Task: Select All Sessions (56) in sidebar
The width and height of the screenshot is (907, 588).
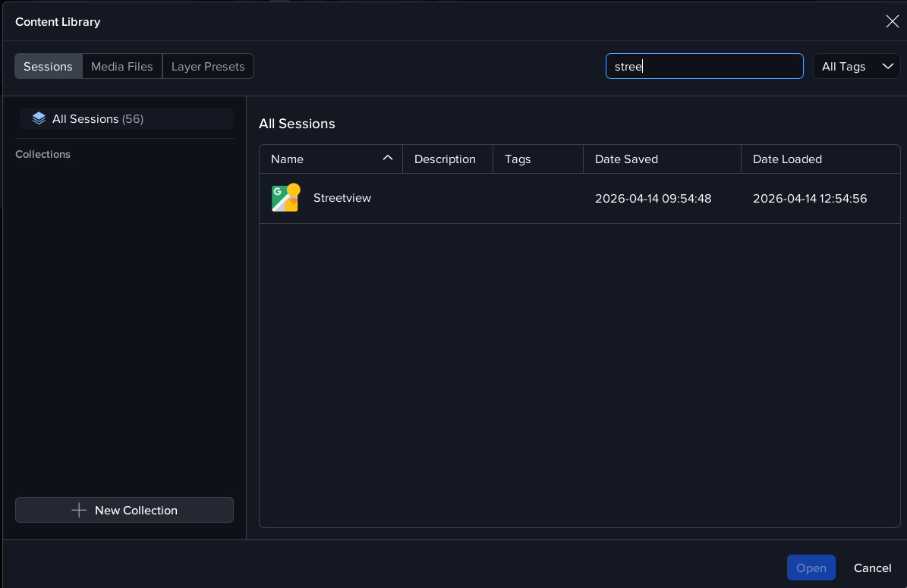Action: pos(97,118)
